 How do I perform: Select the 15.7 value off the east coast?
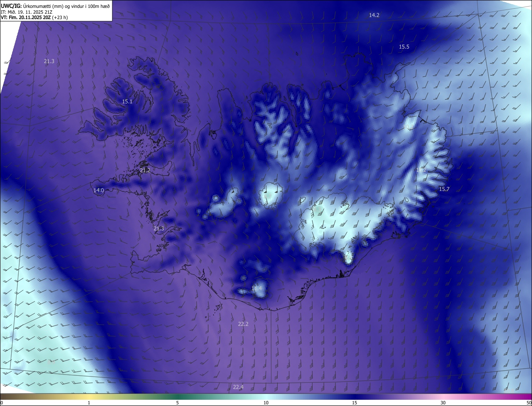click(x=444, y=189)
